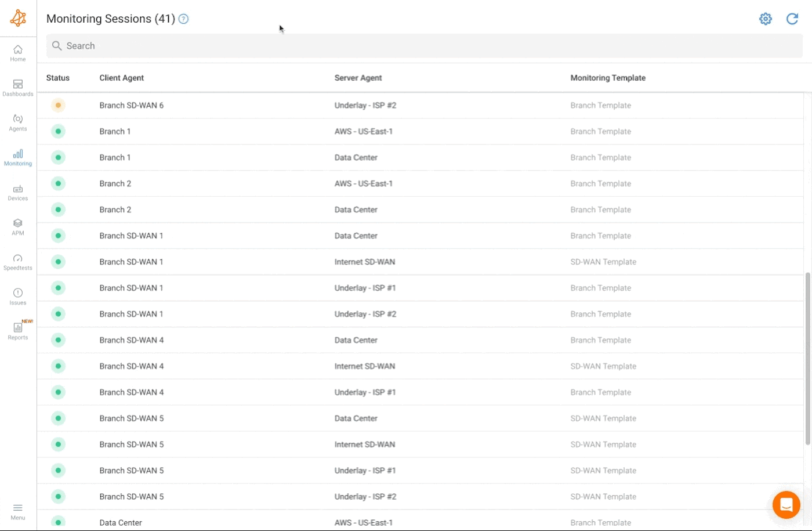Navigate to the Agents section

click(x=17, y=122)
